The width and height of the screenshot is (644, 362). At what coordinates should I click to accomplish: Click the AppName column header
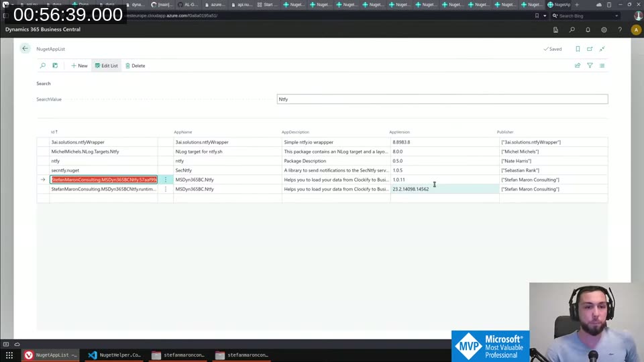pyautogui.click(x=182, y=132)
